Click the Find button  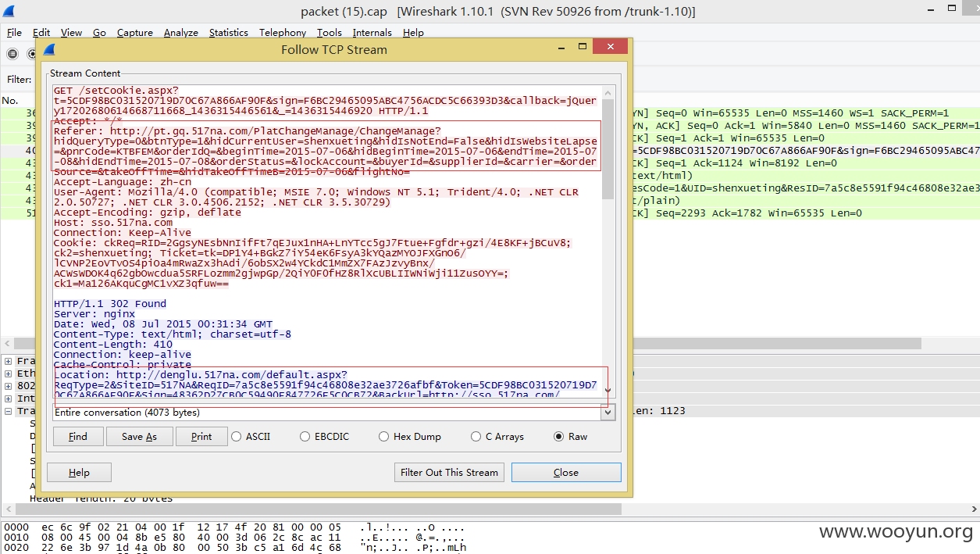coord(78,437)
